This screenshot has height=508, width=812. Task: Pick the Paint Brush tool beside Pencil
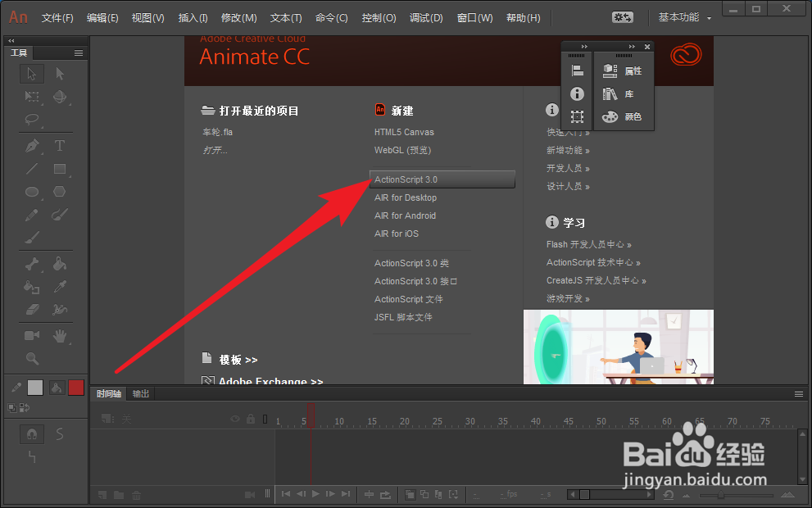[60, 215]
